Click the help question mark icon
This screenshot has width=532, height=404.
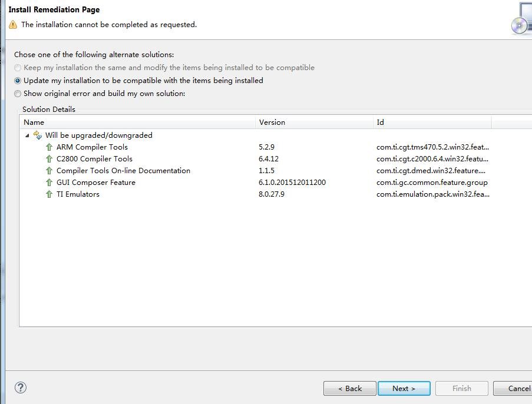pyautogui.click(x=20, y=388)
